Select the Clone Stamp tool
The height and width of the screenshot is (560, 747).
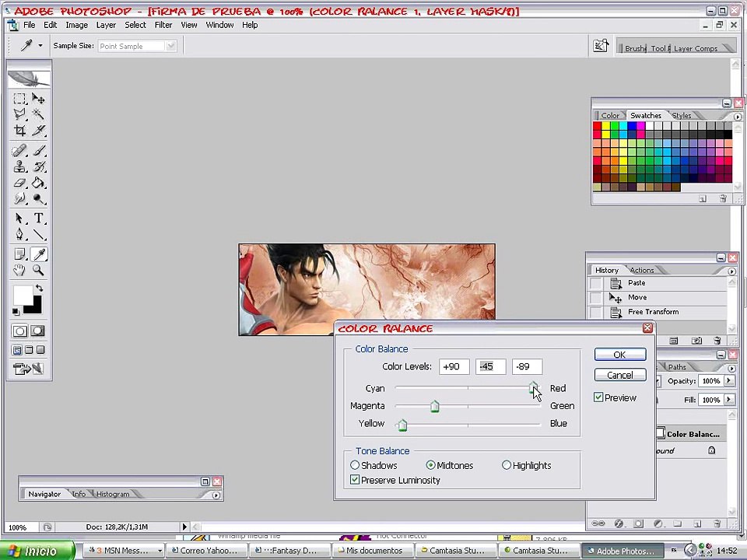coord(19,166)
